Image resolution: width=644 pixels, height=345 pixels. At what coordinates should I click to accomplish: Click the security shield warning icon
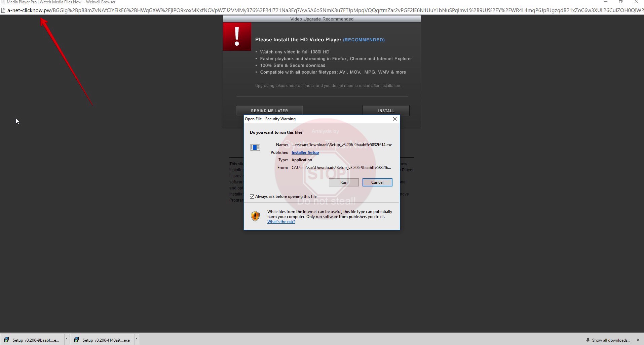point(255,216)
